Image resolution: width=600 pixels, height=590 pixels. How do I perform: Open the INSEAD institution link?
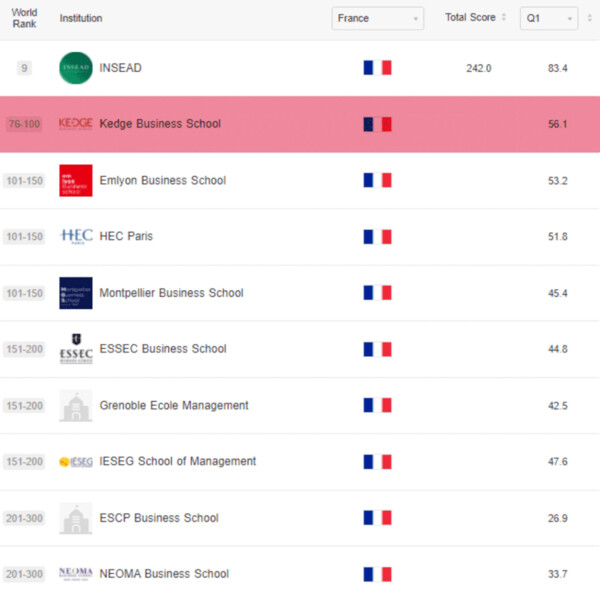click(x=121, y=68)
